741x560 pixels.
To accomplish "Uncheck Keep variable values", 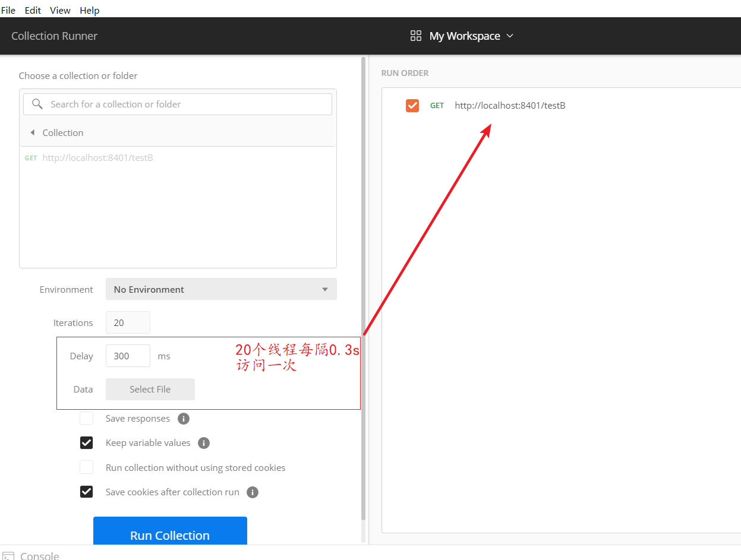I will point(87,443).
